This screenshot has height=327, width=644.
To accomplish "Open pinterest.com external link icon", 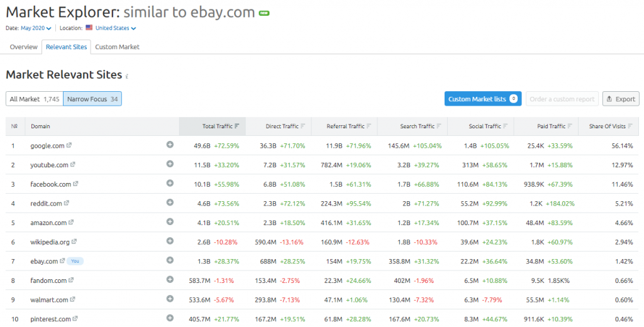I will (x=75, y=318).
